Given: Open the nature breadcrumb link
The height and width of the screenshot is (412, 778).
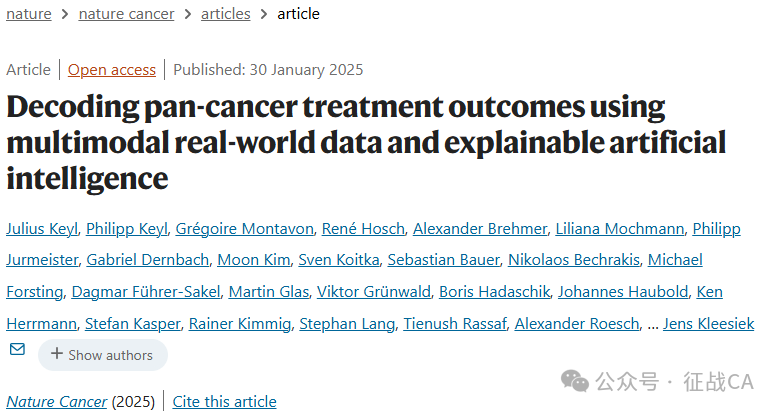Looking at the screenshot, I should click(x=29, y=14).
